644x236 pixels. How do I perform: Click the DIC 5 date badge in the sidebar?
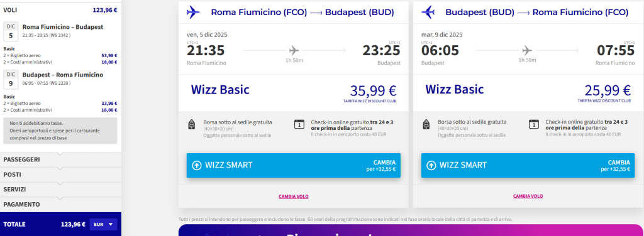11,32
